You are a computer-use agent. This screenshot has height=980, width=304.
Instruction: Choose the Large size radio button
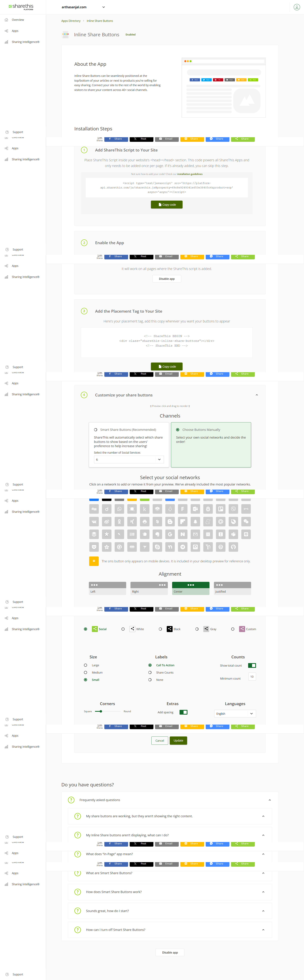[x=85, y=665]
